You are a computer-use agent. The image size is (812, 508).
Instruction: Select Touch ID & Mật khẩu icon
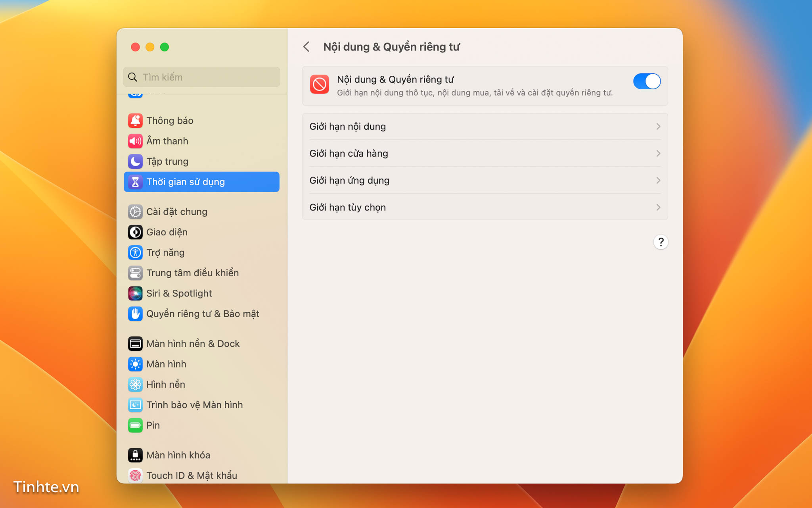[135, 475]
